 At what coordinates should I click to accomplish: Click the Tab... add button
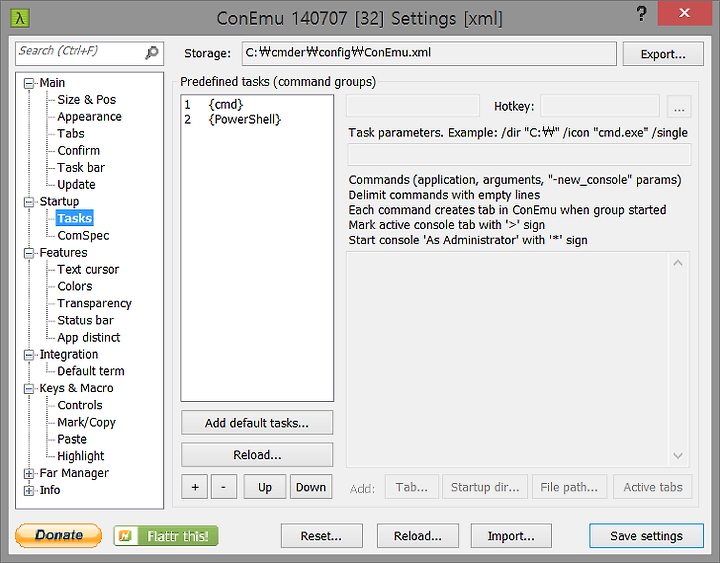[x=412, y=487]
